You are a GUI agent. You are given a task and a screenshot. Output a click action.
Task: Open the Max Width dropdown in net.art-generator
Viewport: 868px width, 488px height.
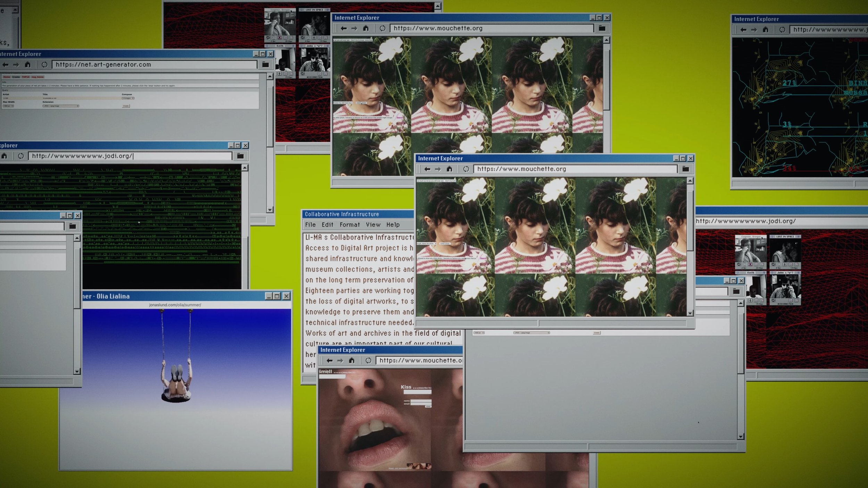(8, 106)
